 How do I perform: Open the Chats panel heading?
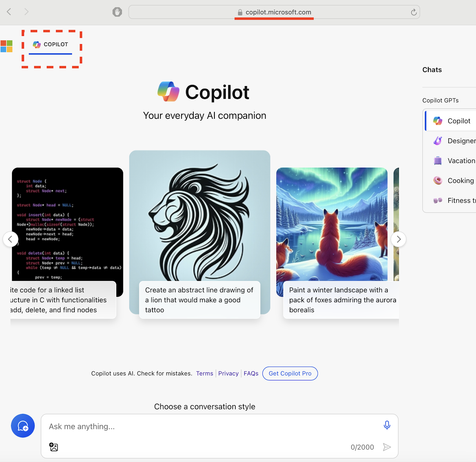coord(432,70)
